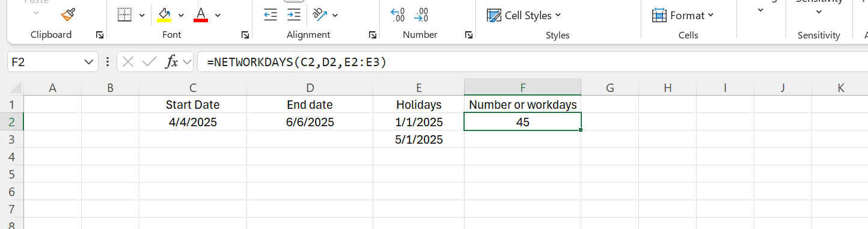Apply yellow Fill Color bucket

point(164,14)
